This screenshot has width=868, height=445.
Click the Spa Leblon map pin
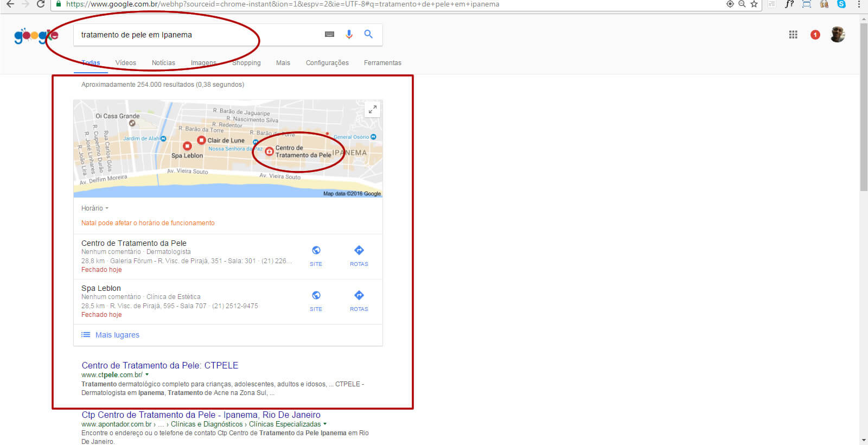pyautogui.click(x=187, y=146)
